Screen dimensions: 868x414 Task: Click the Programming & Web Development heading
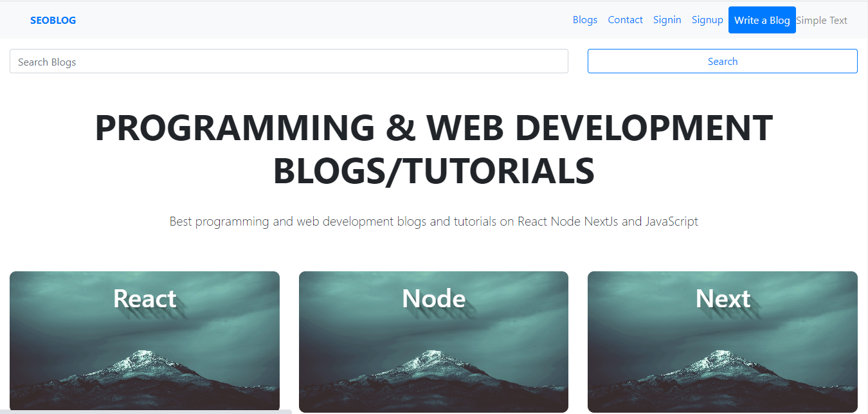(x=434, y=149)
